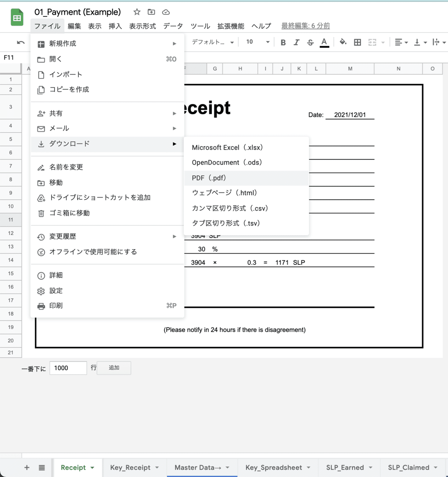Check the cloud save status icon
Image resolution: width=448 pixels, height=477 pixels.
pyautogui.click(x=166, y=12)
